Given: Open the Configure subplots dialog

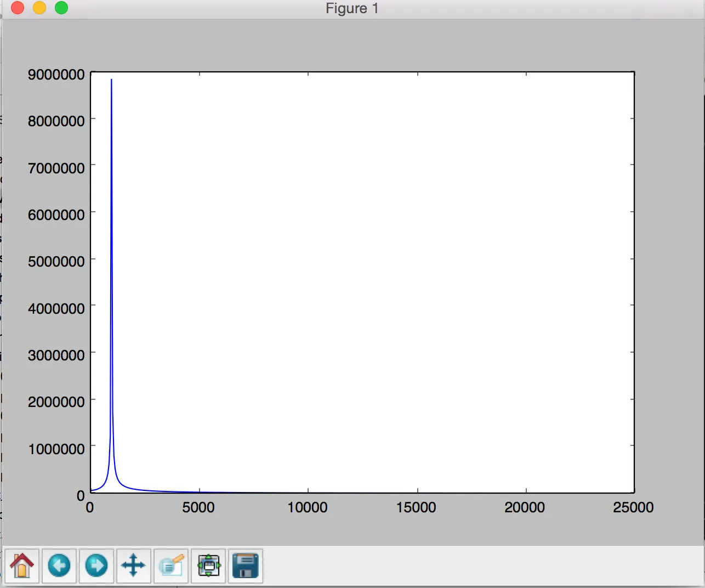Looking at the screenshot, I should coord(208,566).
